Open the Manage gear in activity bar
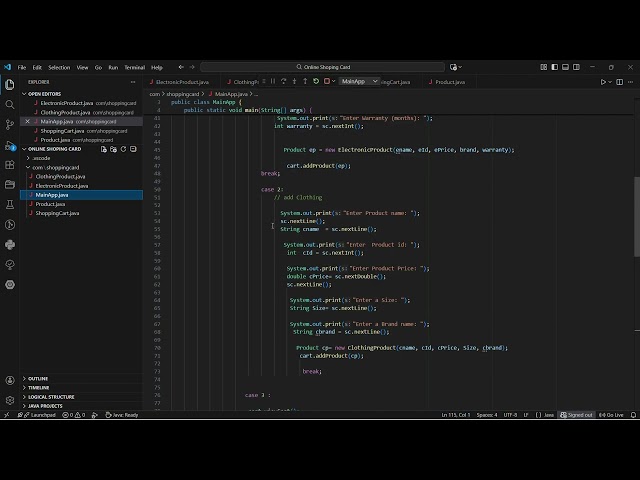This screenshot has height=480, width=640. pos(10,400)
